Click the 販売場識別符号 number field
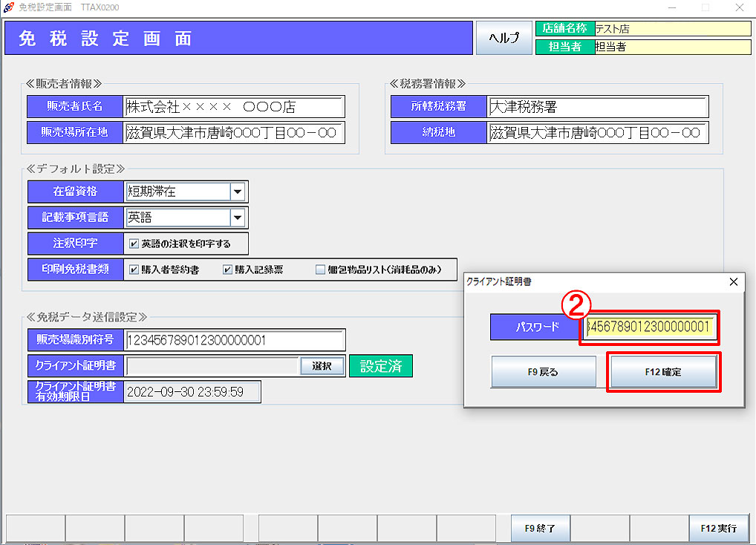Viewport: 756px width, 545px height. point(235,340)
